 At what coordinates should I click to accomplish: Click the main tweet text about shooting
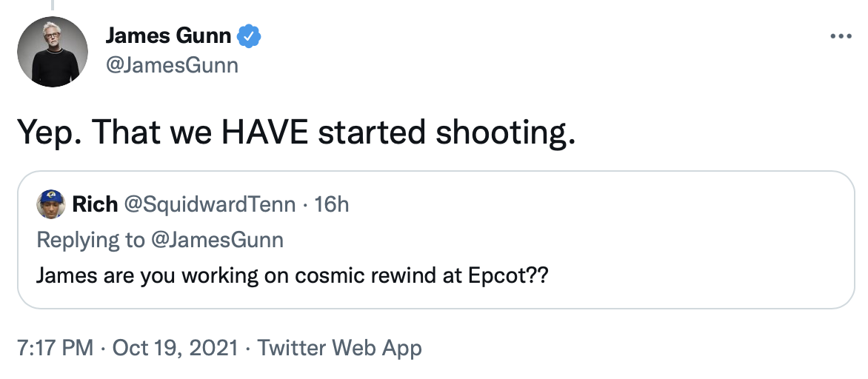point(295,133)
